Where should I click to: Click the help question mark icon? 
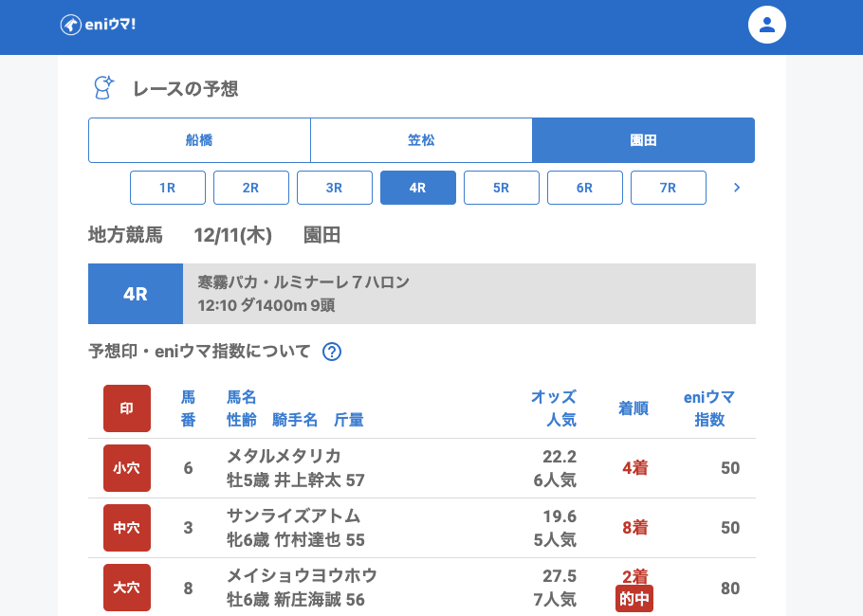point(332,352)
